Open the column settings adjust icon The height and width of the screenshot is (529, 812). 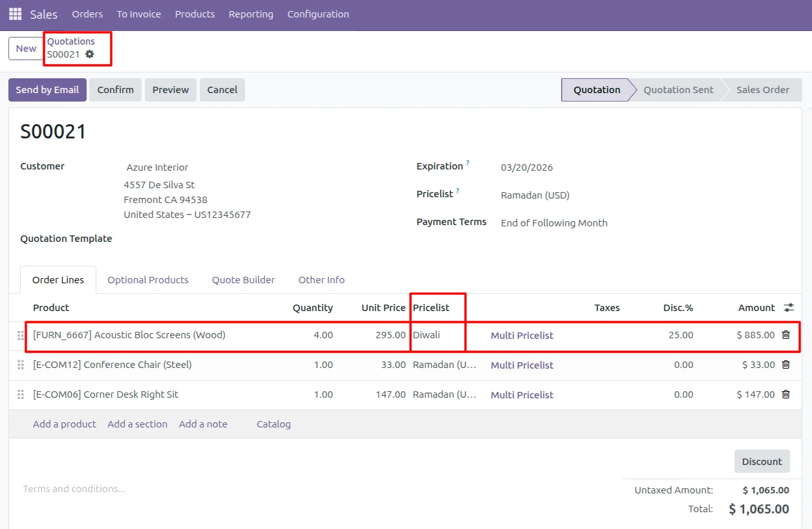tap(789, 308)
